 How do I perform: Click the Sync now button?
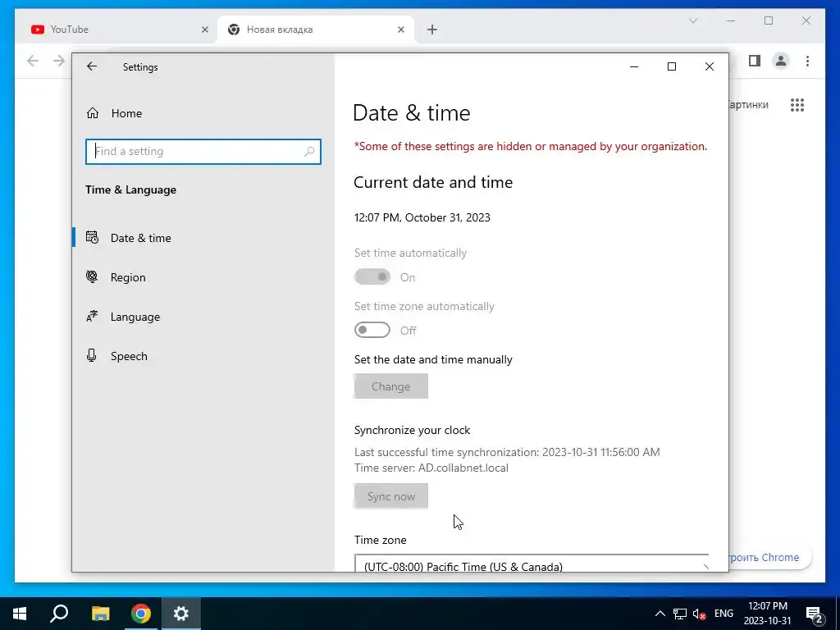[391, 496]
